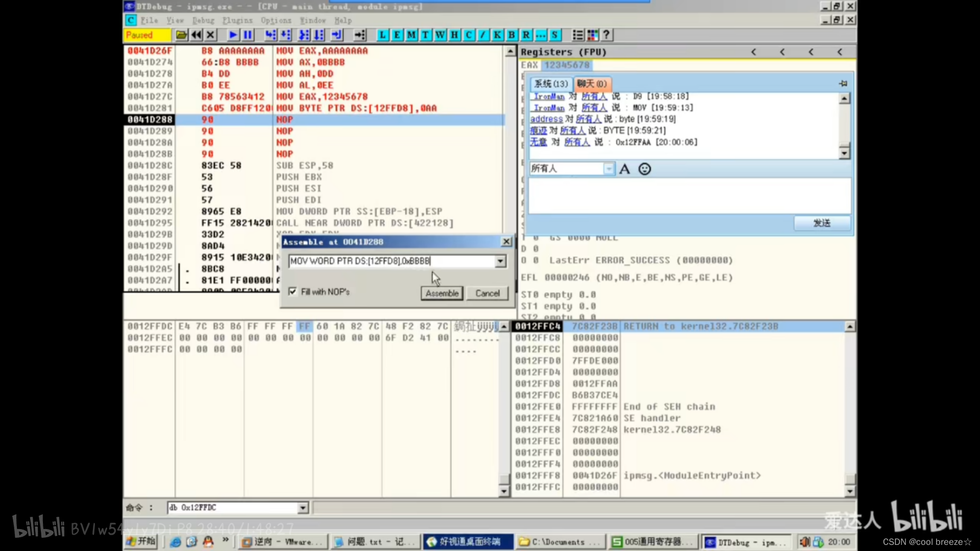Pin the chat panel with the pin icon
980x551 pixels.
(843, 83)
